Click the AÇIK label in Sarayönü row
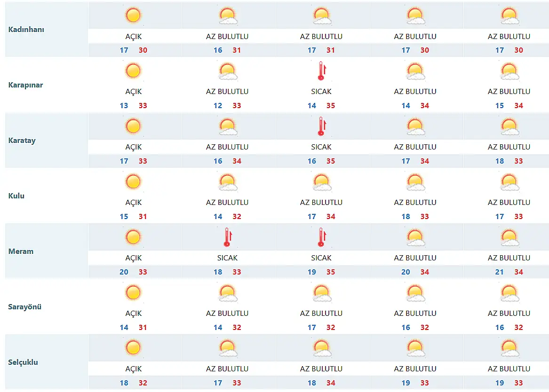This screenshot has width=549, height=392. (133, 314)
